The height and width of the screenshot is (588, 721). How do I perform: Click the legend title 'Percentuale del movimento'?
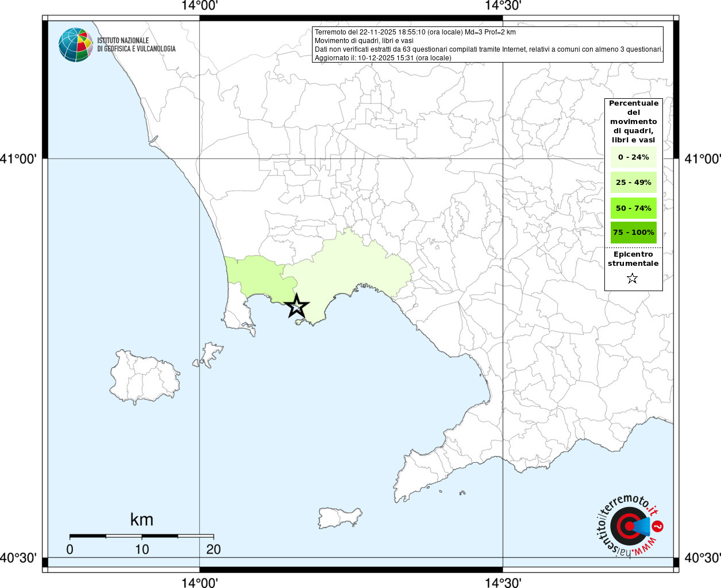pyautogui.click(x=634, y=121)
